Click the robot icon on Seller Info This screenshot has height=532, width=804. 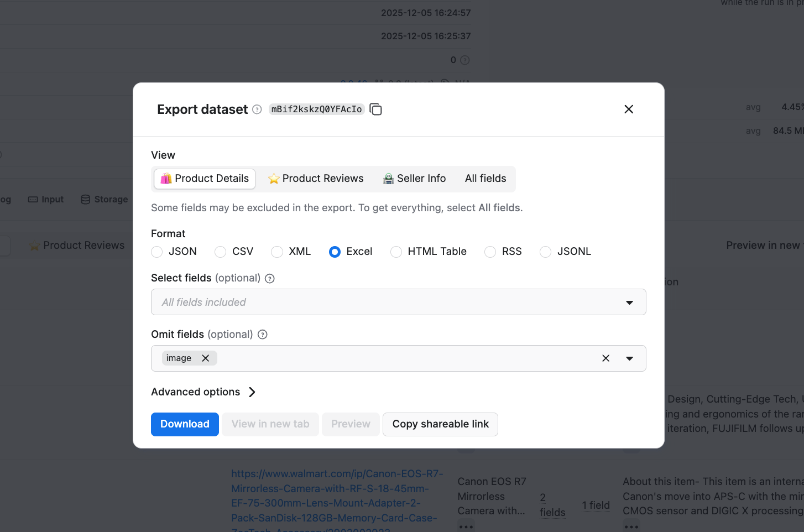387,178
